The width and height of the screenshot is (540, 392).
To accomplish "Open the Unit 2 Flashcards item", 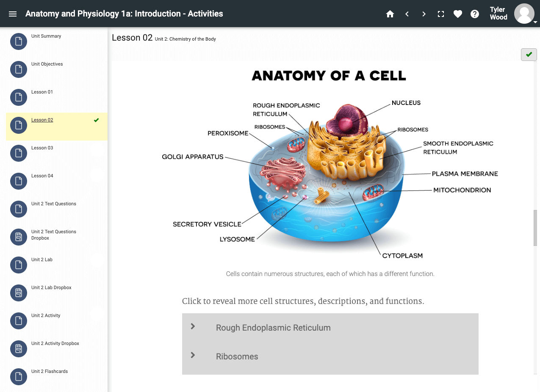I will pyautogui.click(x=50, y=372).
